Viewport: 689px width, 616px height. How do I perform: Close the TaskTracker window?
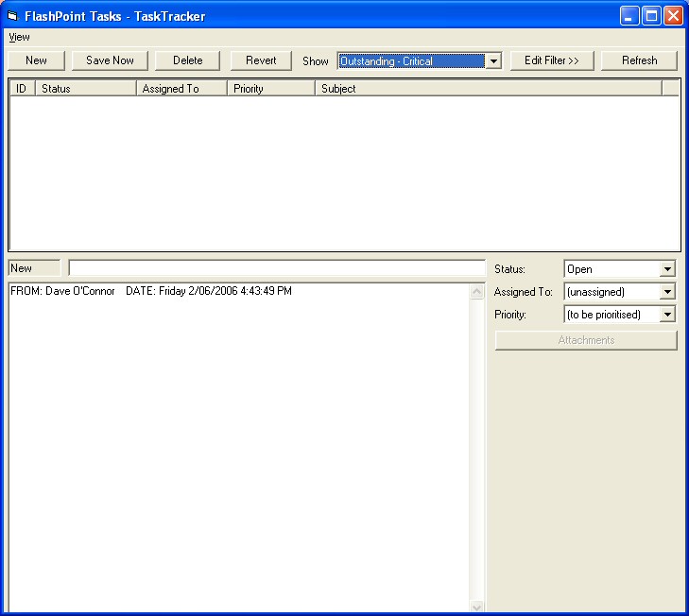tap(673, 16)
